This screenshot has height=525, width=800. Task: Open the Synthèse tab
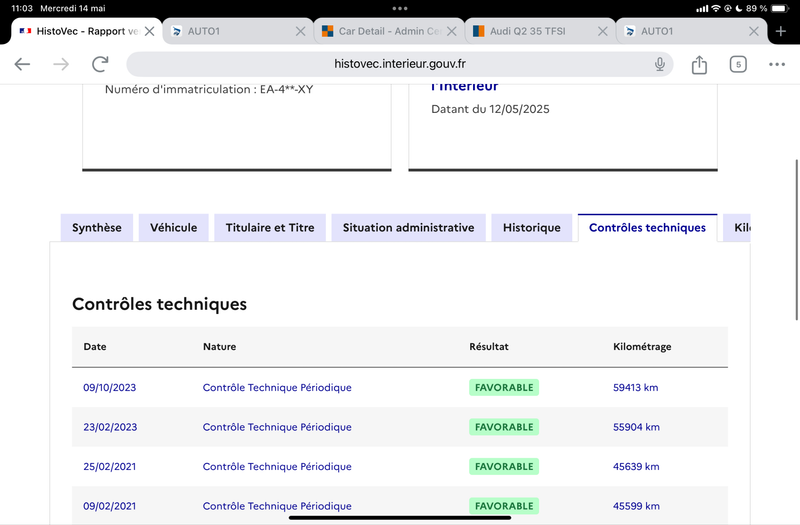point(97,228)
